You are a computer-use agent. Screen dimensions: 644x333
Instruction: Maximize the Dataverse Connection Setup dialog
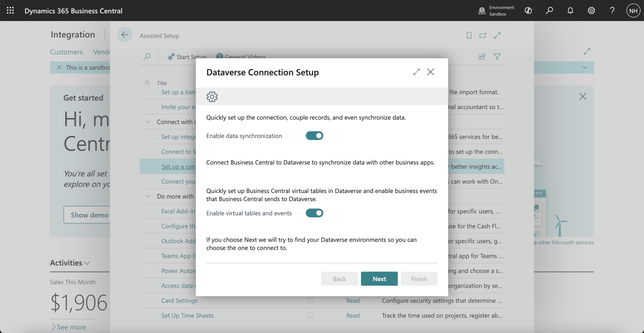pyautogui.click(x=417, y=72)
